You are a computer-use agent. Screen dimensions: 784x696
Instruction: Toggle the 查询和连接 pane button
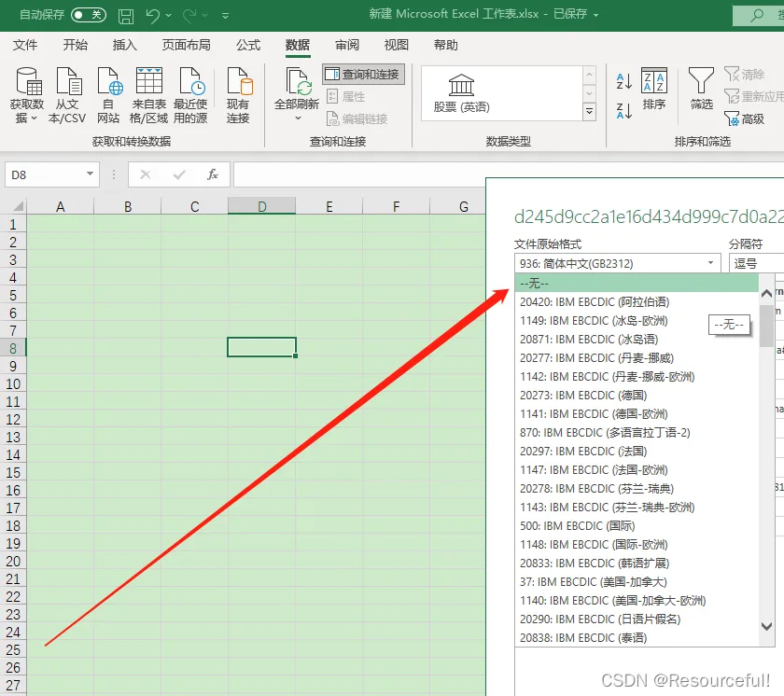[363, 75]
